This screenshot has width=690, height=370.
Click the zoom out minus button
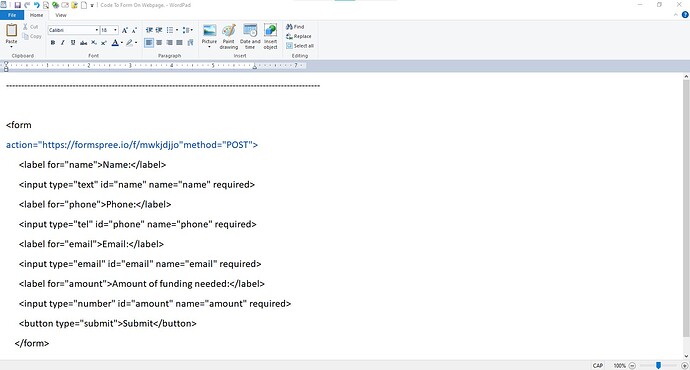(x=632, y=365)
